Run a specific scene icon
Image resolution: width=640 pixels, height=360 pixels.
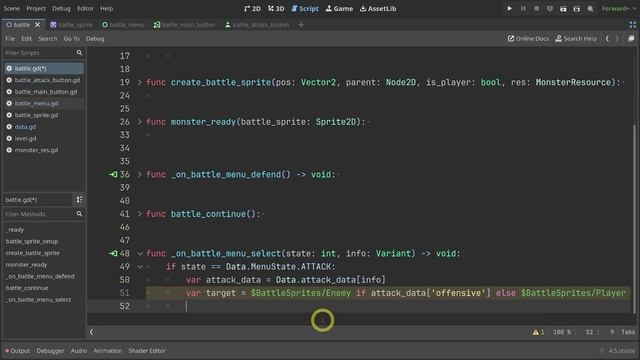pyautogui.click(x=577, y=8)
